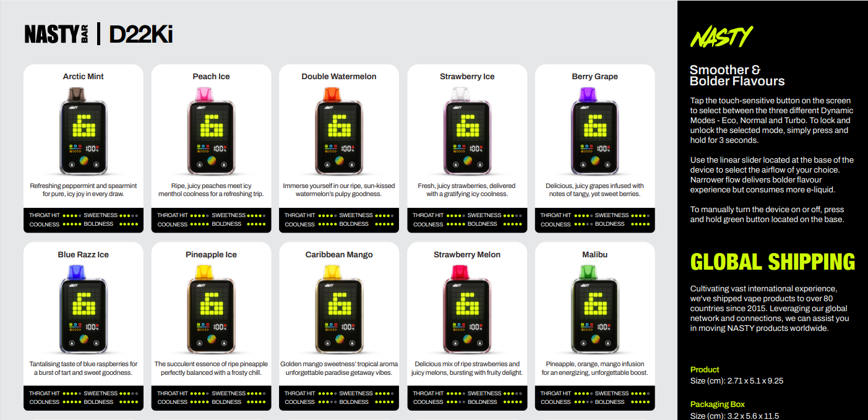Click the 'Strawberry Ice' flavour title

pos(467,77)
